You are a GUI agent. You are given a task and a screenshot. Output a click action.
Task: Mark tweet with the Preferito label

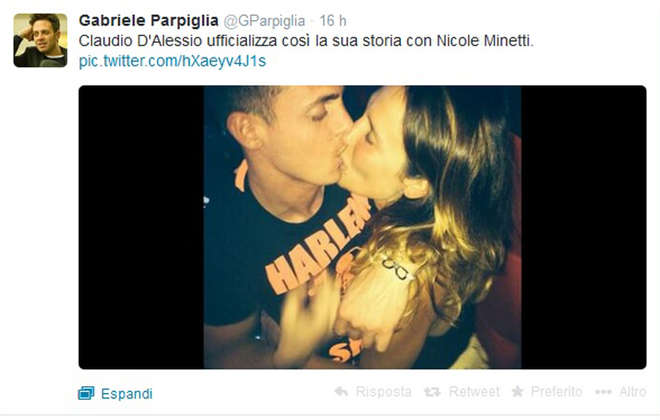pos(556,392)
